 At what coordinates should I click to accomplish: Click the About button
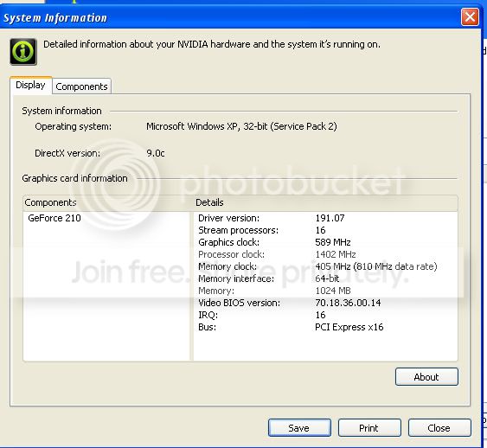pos(426,377)
